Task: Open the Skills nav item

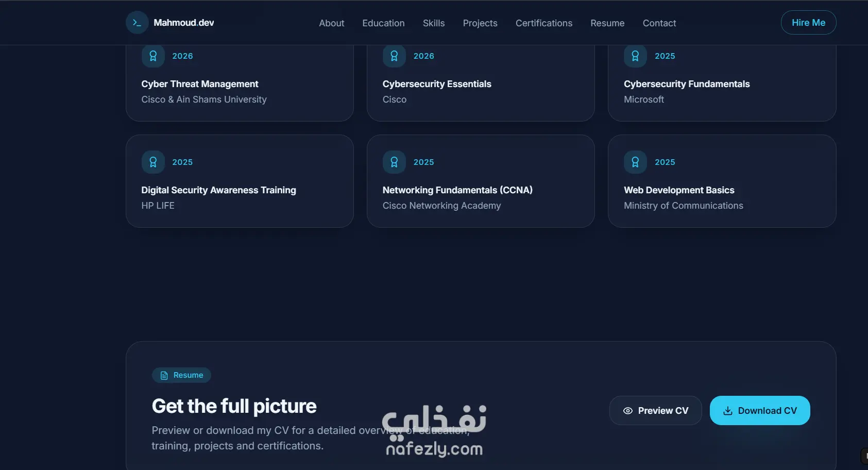Action: click(434, 23)
